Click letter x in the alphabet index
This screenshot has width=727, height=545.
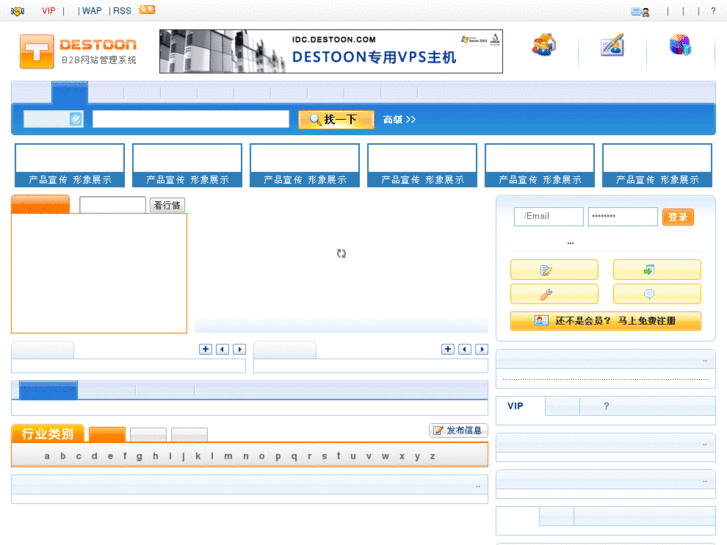402,456
